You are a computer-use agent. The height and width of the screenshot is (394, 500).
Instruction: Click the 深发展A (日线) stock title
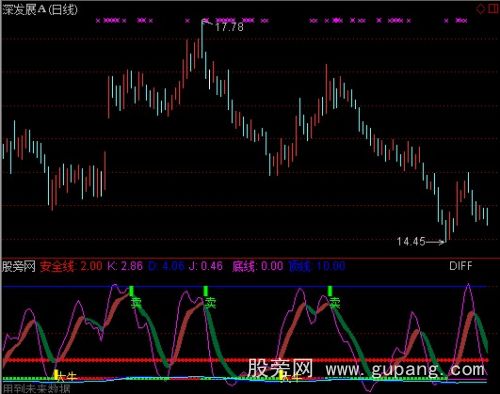point(40,9)
